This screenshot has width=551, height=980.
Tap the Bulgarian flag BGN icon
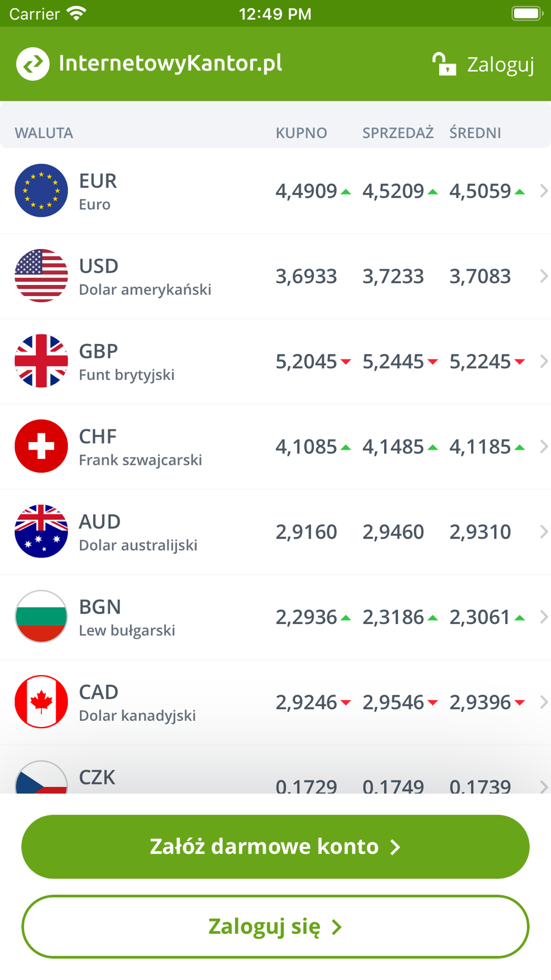(41, 617)
